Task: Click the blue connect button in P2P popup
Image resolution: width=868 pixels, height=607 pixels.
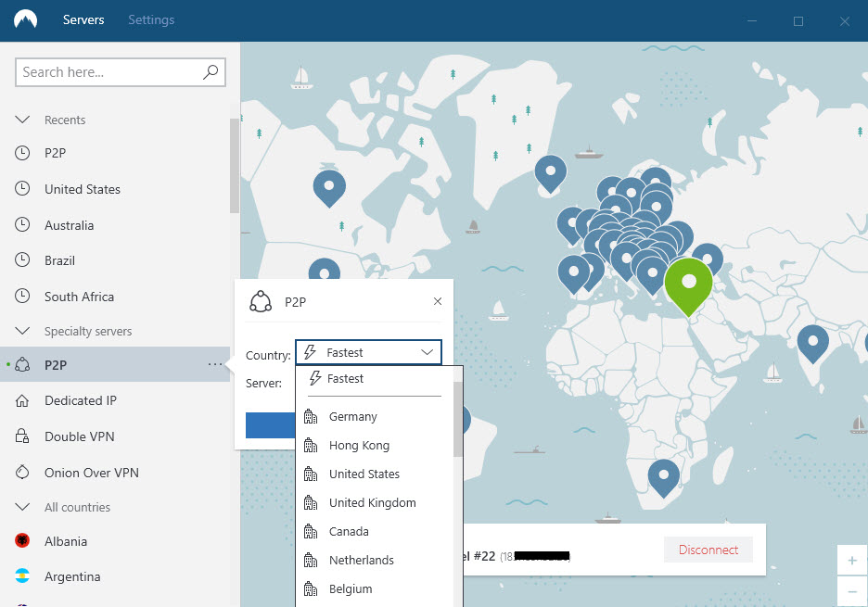Action: [x=271, y=425]
